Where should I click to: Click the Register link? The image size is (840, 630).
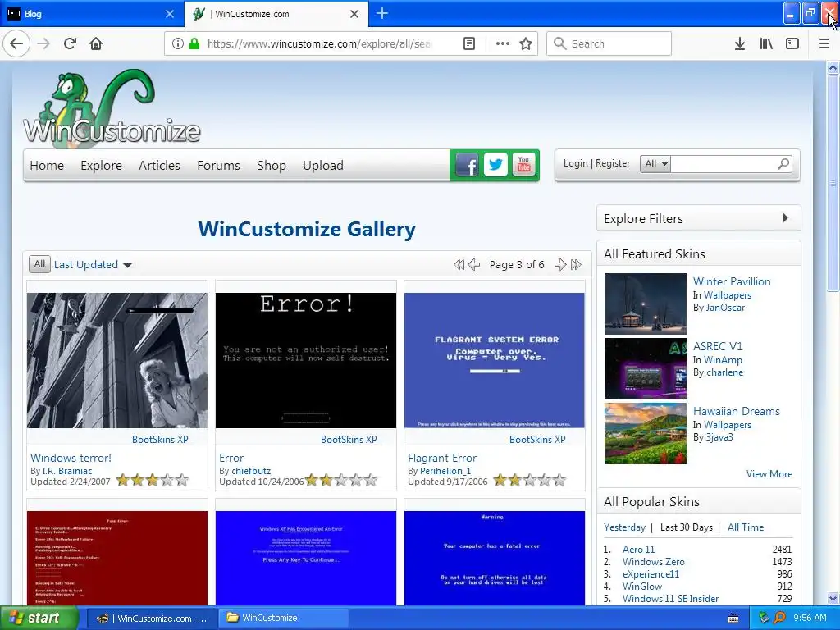(613, 163)
